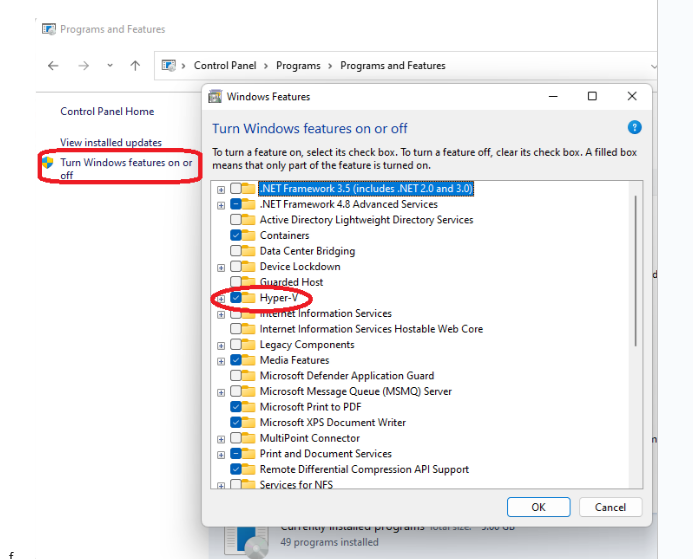Viewport: 693px width, 559px height.
Task: Click the Containers folder icon
Action: [249, 236]
